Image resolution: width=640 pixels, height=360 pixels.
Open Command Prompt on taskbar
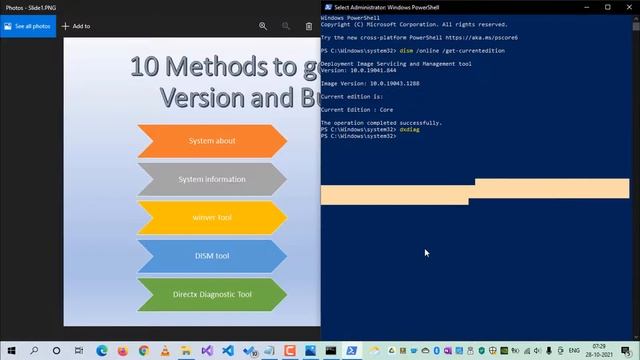click(331, 351)
